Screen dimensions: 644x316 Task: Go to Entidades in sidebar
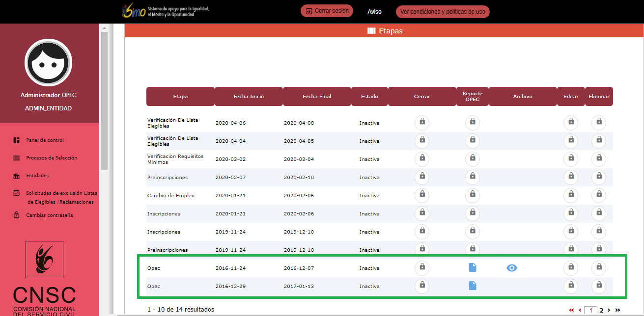pos(37,176)
